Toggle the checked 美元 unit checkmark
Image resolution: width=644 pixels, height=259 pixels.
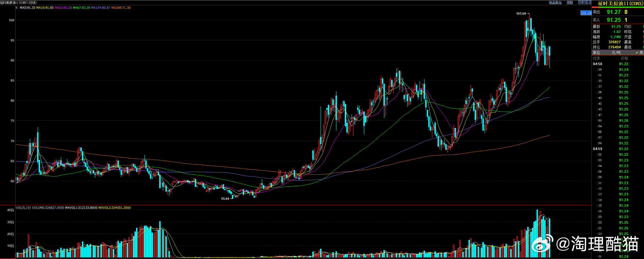click(637, 53)
